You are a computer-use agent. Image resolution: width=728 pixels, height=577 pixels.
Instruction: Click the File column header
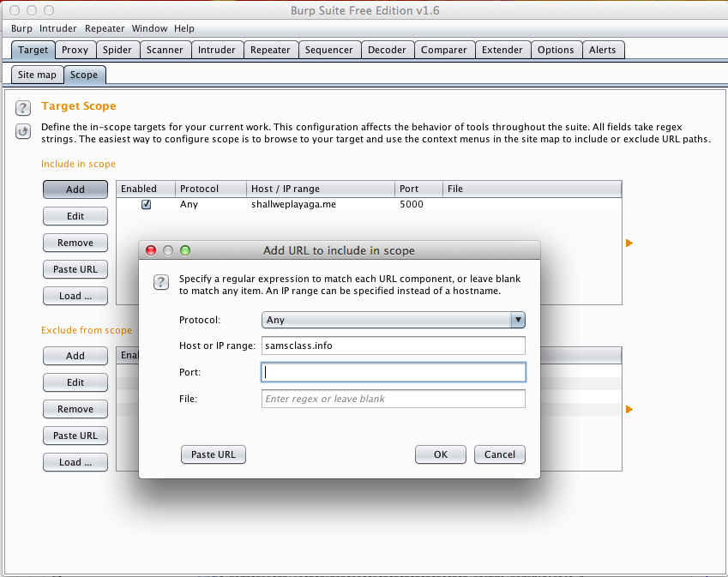pyautogui.click(x=532, y=189)
